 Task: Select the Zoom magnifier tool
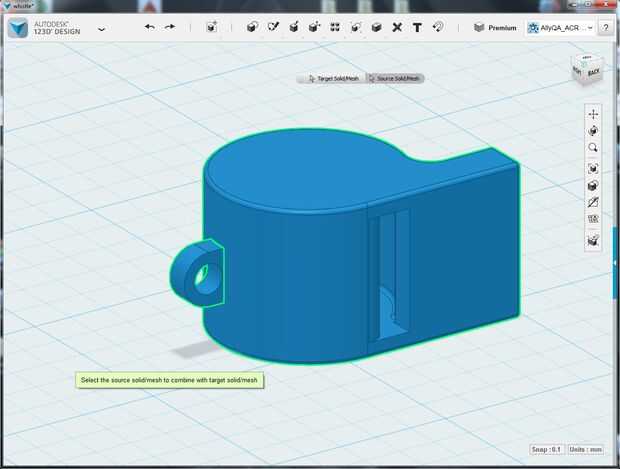593,148
